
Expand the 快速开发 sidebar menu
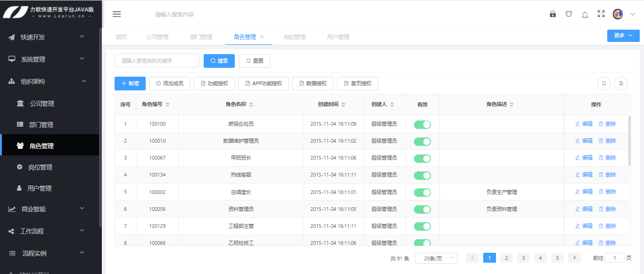(x=51, y=37)
